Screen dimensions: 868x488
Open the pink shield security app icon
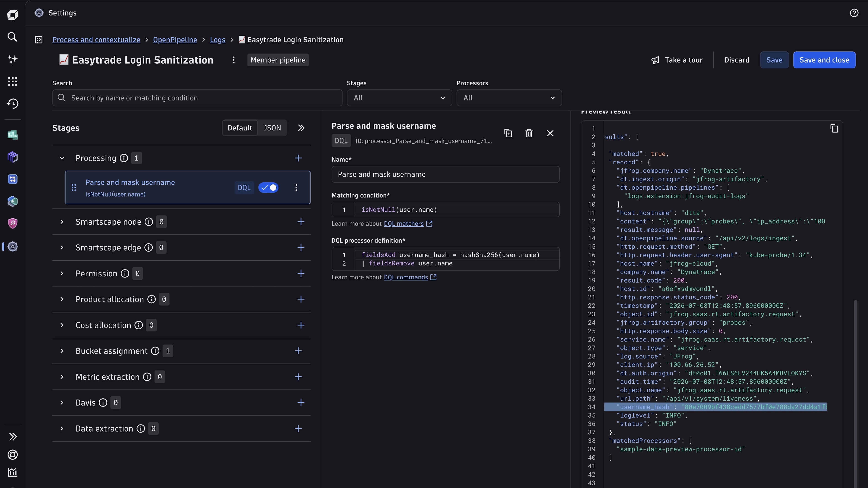[x=13, y=223]
